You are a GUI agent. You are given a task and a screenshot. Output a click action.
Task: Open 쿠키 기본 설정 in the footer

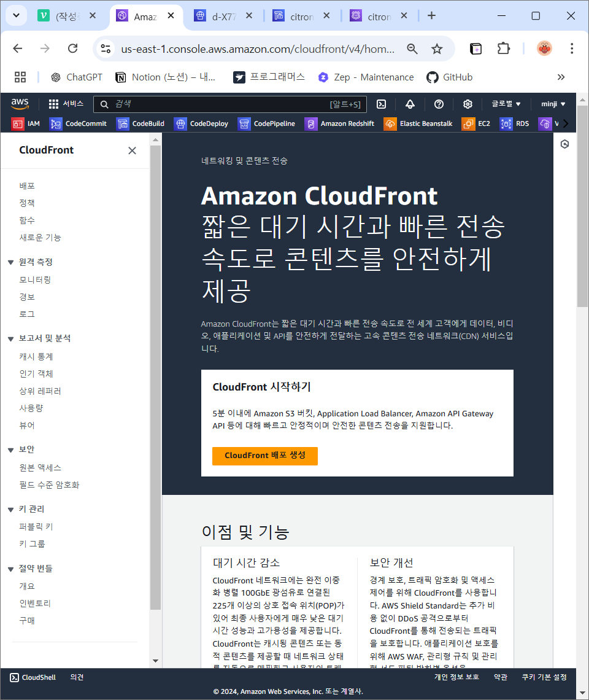(544, 677)
